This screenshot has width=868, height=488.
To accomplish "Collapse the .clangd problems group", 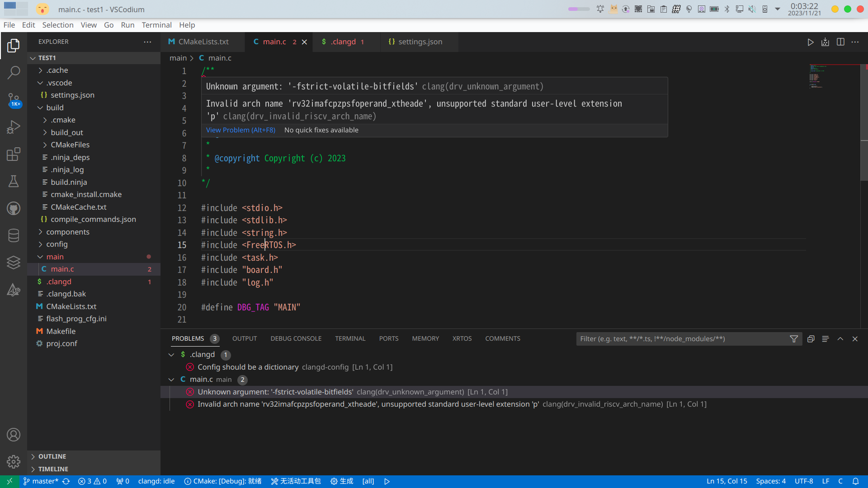I will 171,355.
